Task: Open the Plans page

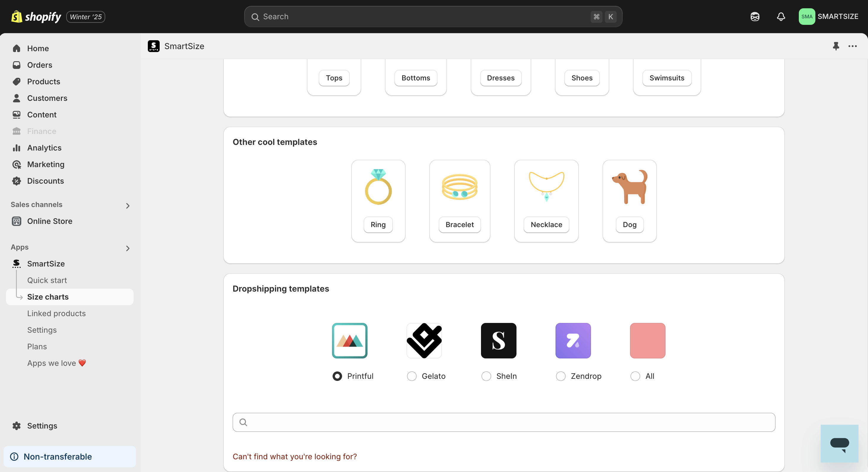Action: click(x=37, y=346)
